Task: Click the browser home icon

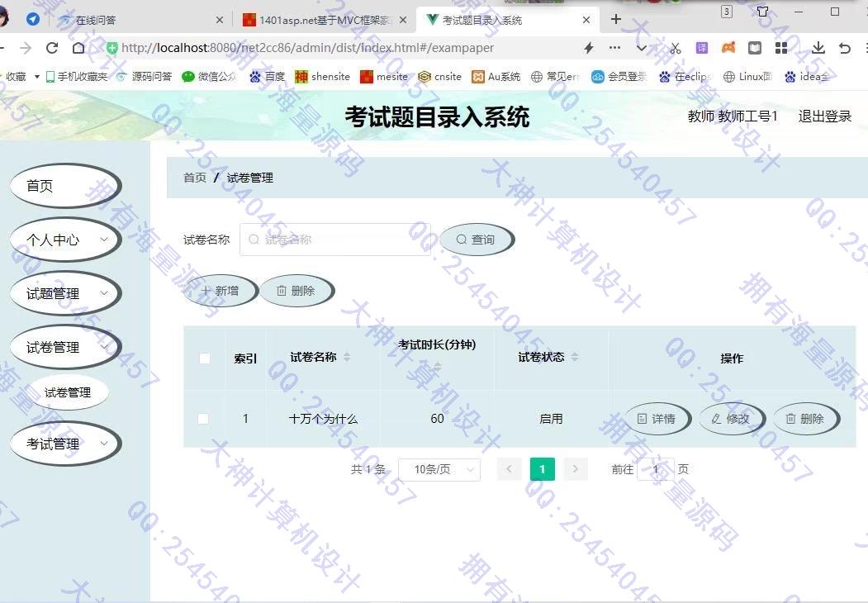Action: coord(78,48)
